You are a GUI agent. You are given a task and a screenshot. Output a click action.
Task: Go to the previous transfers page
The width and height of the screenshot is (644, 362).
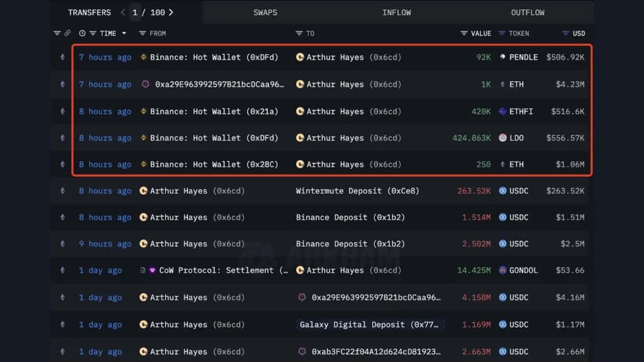click(x=123, y=13)
